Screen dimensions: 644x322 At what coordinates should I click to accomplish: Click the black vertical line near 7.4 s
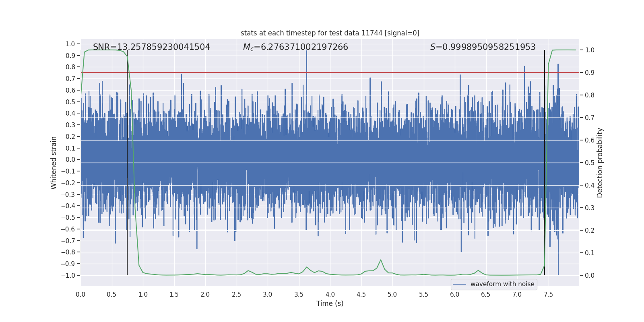tap(545, 161)
